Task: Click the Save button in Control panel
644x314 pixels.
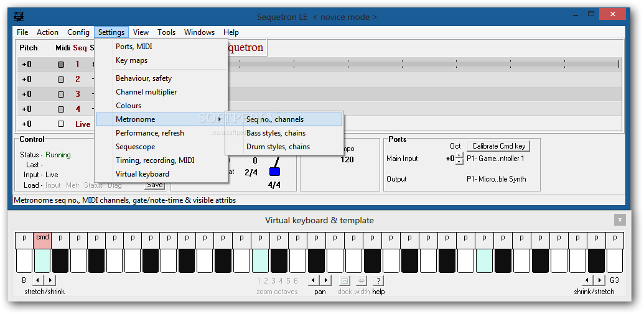Action: coord(155,185)
